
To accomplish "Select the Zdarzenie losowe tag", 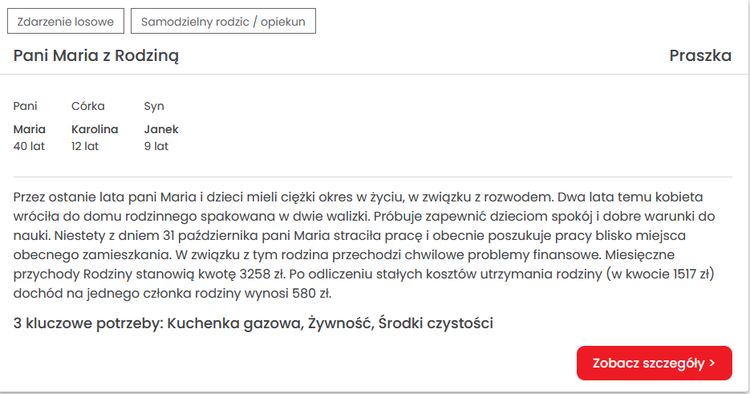I will coord(66,22).
